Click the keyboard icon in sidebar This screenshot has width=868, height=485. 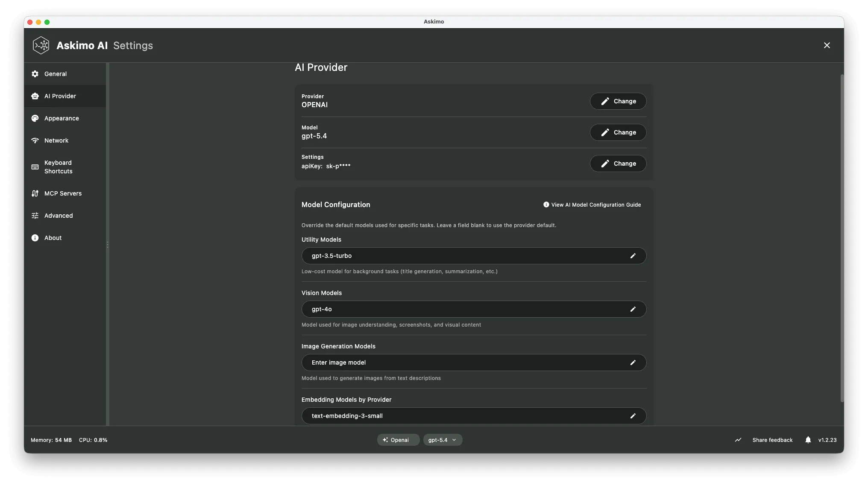pyautogui.click(x=35, y=167)
